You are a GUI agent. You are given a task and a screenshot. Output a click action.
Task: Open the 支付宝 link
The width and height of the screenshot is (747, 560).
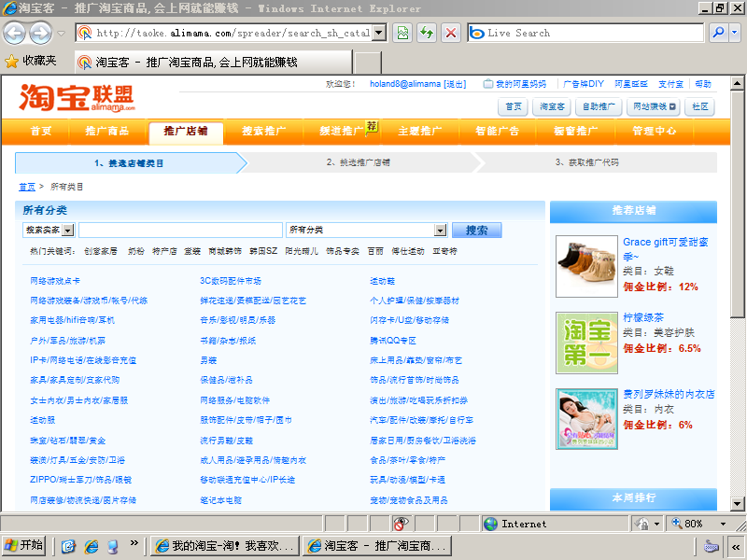click(x=670, y=84)
